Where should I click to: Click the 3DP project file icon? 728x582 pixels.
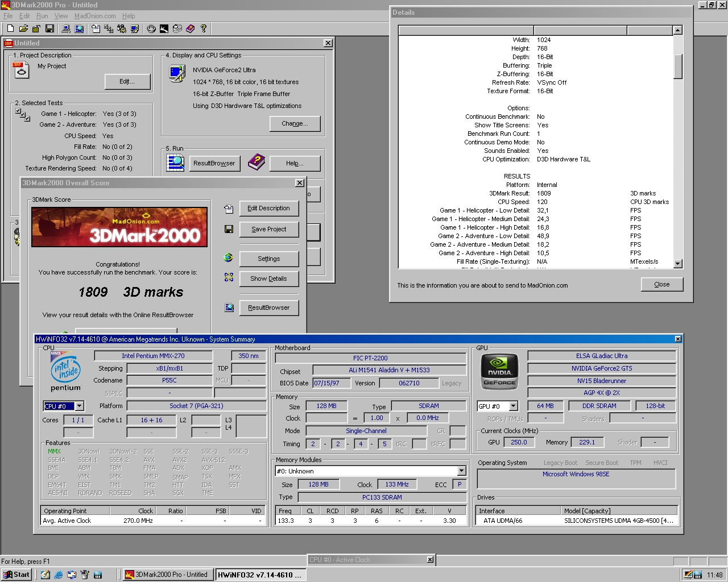(20, 69)
